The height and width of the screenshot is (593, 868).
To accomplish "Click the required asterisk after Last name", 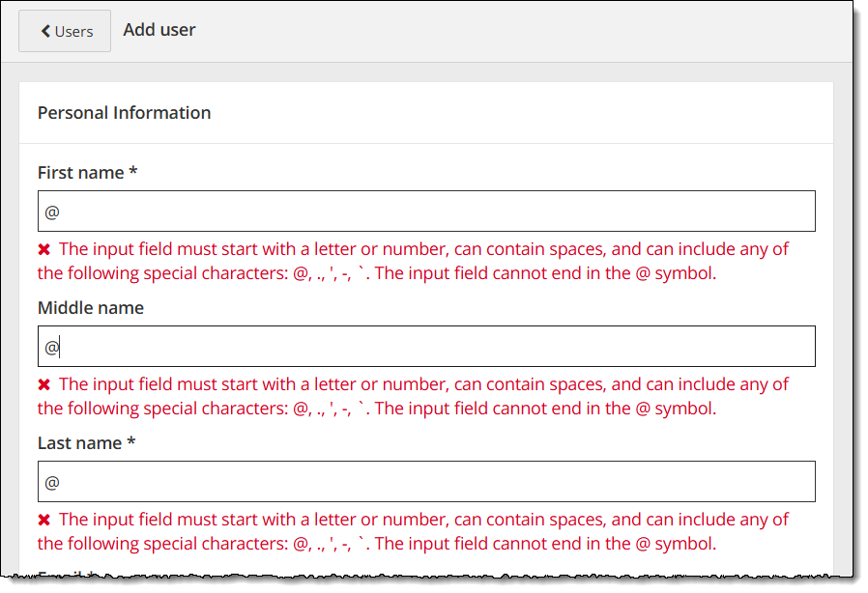I will pos(131,442).
